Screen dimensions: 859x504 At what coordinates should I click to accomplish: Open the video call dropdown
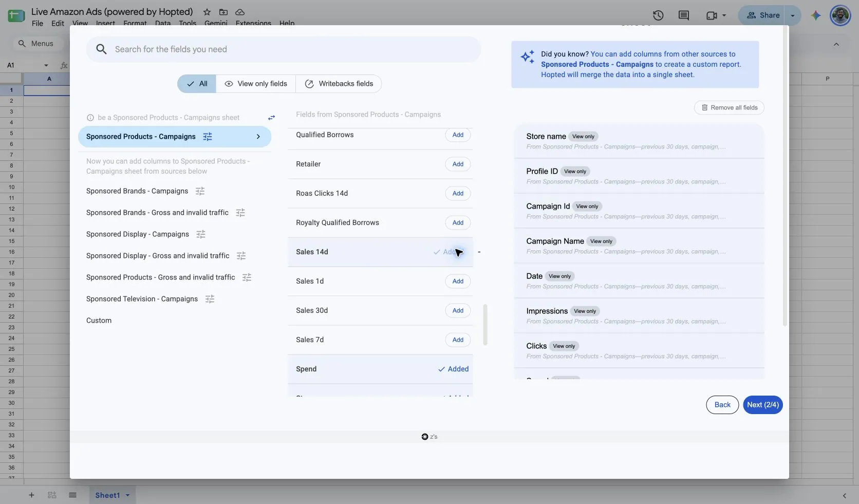[x=724, y=15]
